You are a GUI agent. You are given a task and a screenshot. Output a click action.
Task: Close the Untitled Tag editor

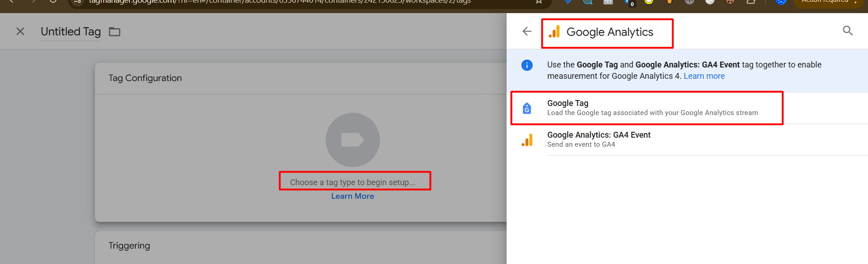point(20,31)
